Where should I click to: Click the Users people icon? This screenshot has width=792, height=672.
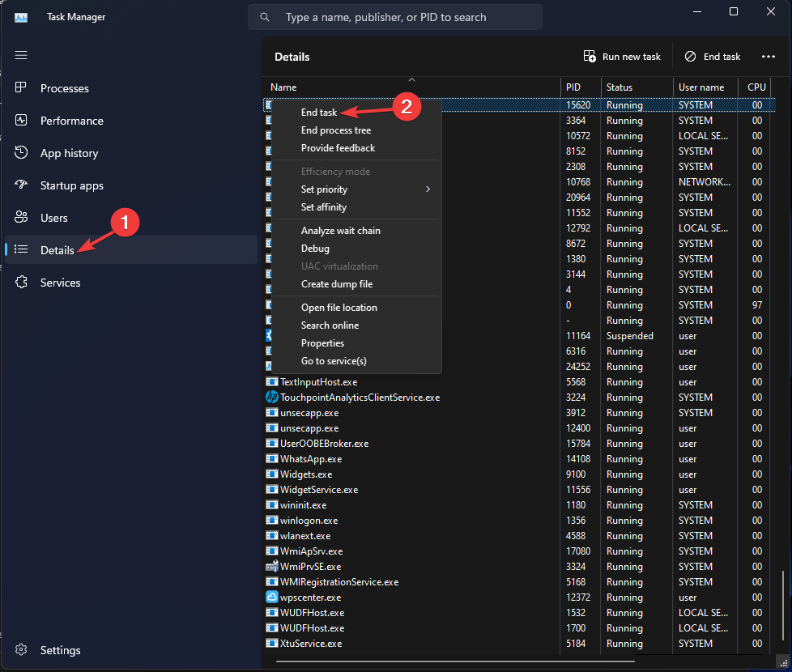21,217
